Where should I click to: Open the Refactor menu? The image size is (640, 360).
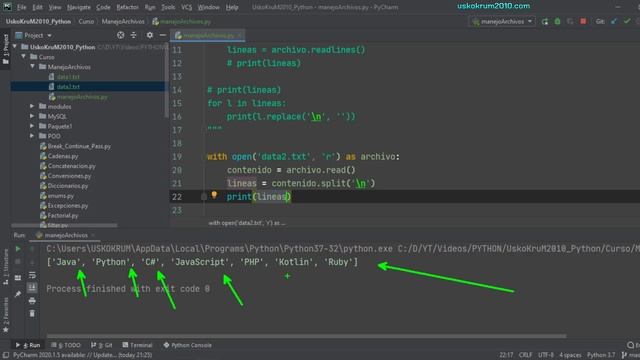point(127,7)
